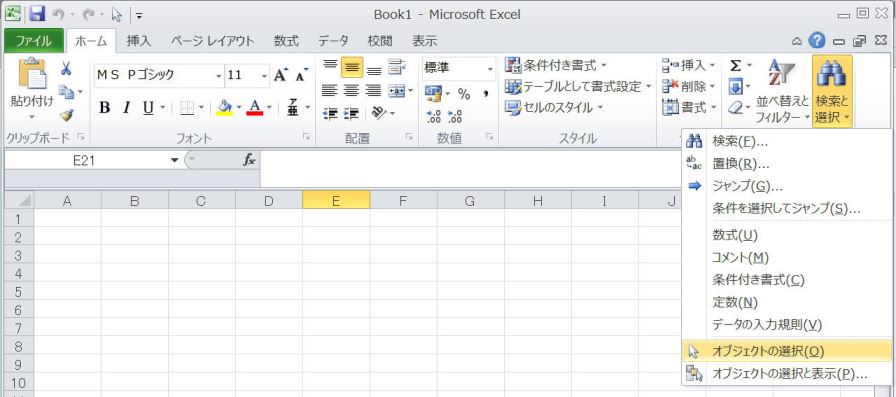Toggle align text right
The image size is (896, 397).
(x=373, y=90)
